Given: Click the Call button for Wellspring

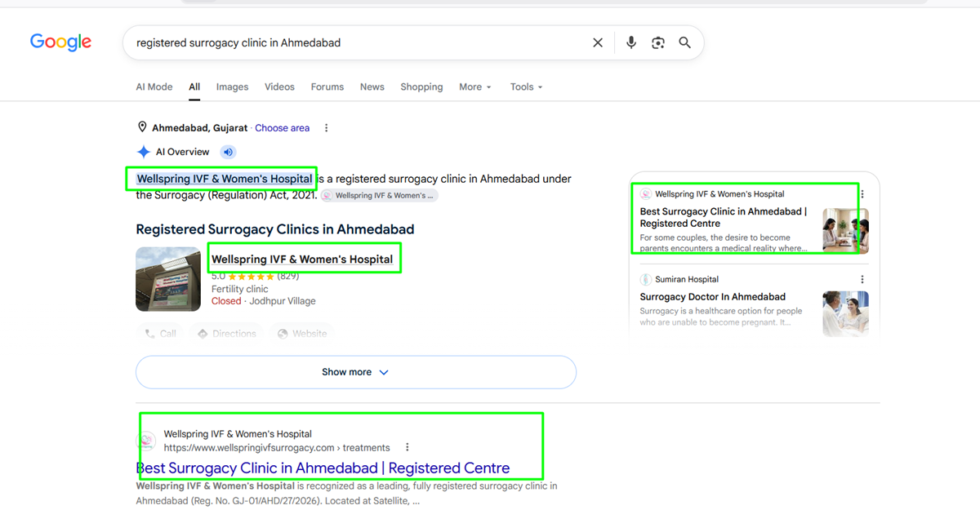Looking at the screenshot, I should pos(160,333).
